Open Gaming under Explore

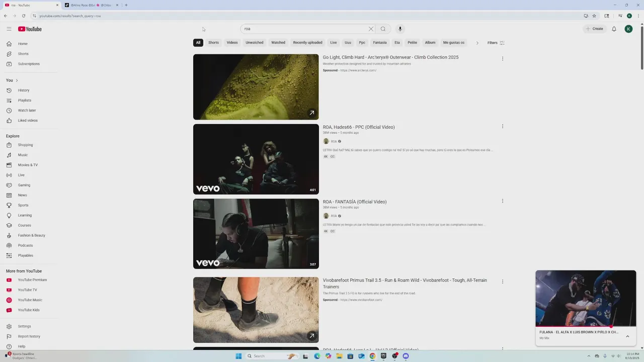click(30, 185)
